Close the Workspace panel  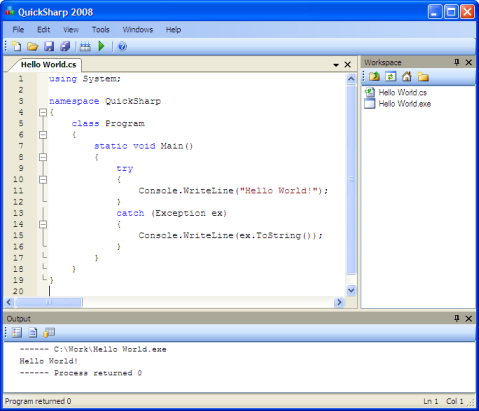(469, 62)
